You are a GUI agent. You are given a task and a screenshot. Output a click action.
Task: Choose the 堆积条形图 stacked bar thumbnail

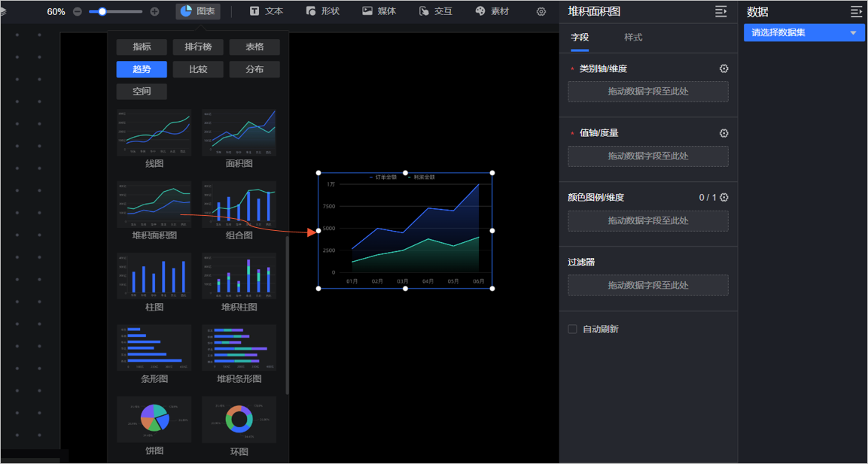tap(239, 347)
